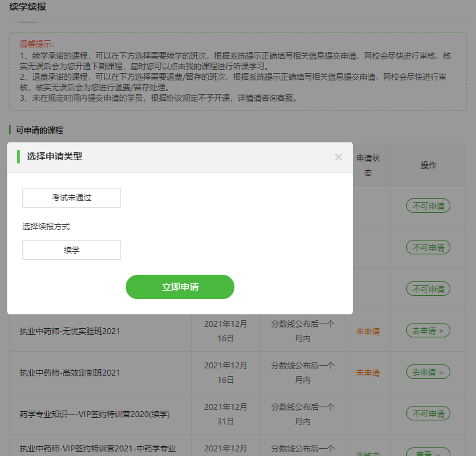The image size is (476, 456).
Task: Click 未申请 status of 无忧实验班2021
Action: [x=367, y=331]
